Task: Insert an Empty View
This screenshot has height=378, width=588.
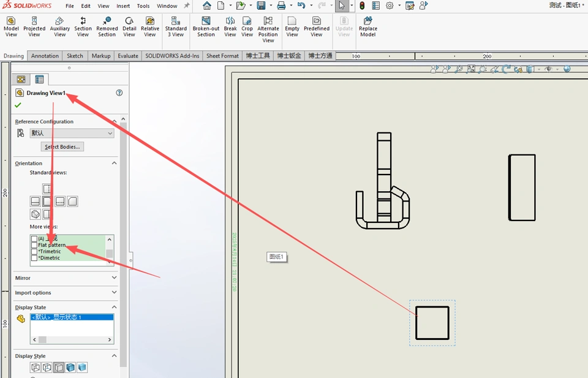Action: (292, 26)
